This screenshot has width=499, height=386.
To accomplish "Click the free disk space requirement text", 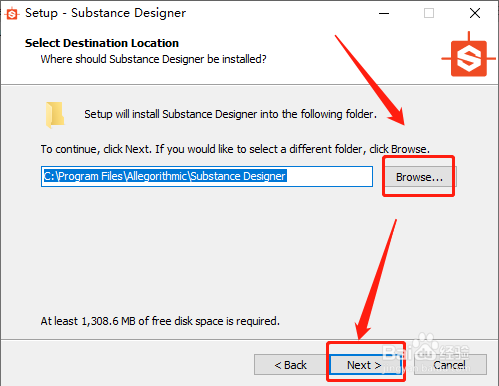I will [160, 321].
